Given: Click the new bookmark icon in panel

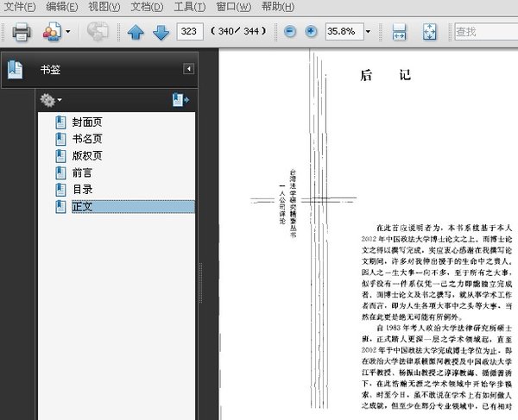Looking at the screenshot, I should (x=180, y=101).
